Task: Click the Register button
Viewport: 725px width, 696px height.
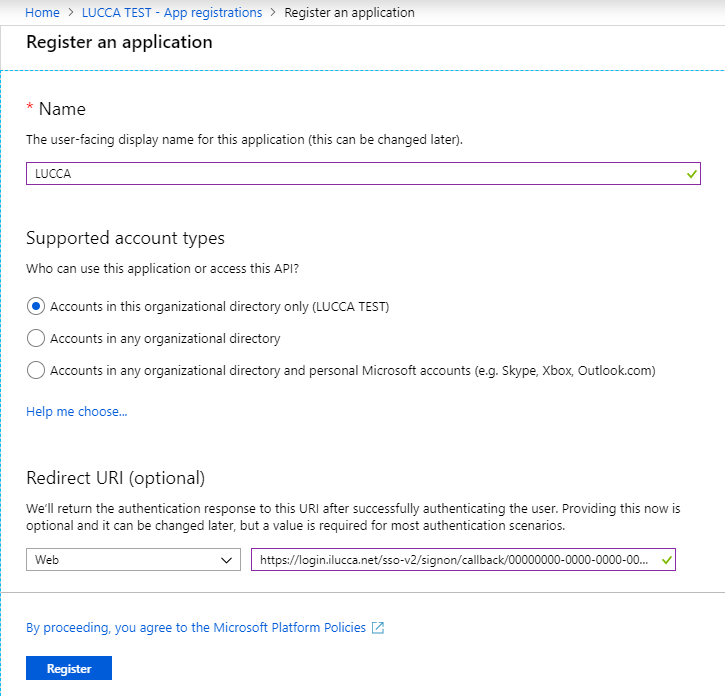Action: (69, 668)
